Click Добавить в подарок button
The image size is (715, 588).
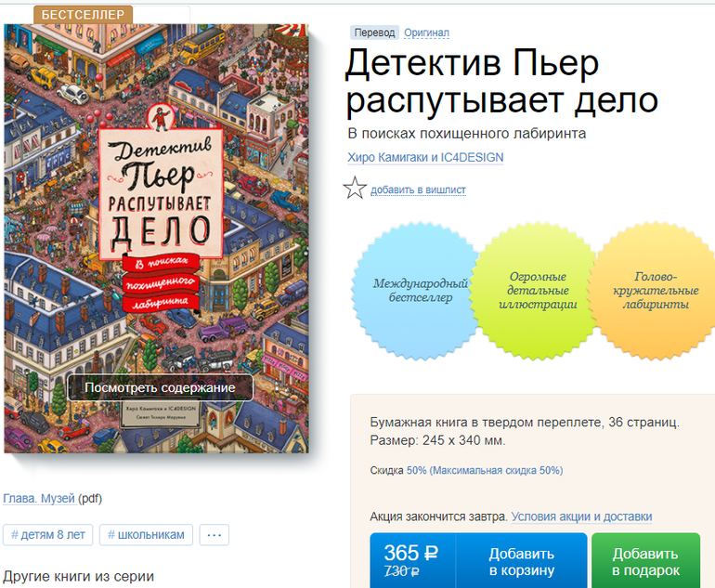click(x=645, y=562)
